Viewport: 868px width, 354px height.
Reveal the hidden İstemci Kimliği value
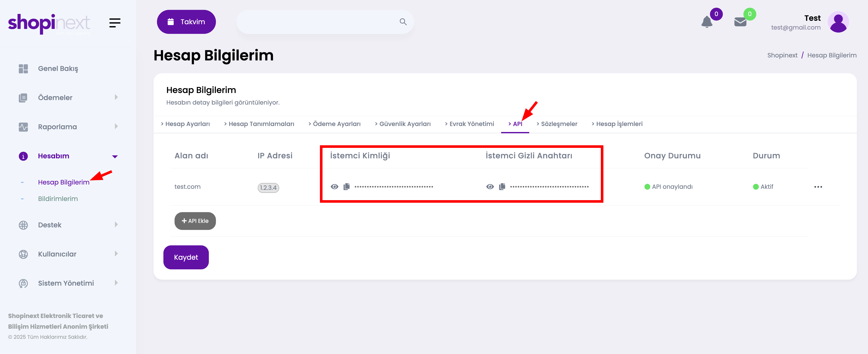tap(334, 187)
